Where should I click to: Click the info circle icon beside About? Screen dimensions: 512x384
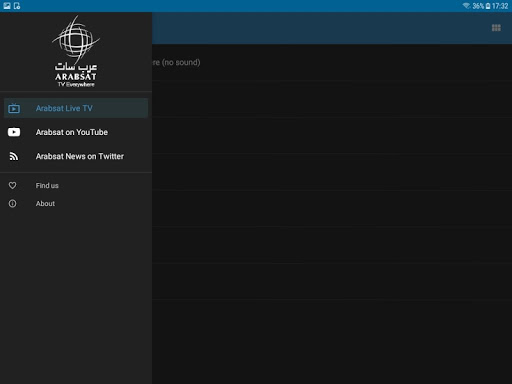(x=12, y=204)
